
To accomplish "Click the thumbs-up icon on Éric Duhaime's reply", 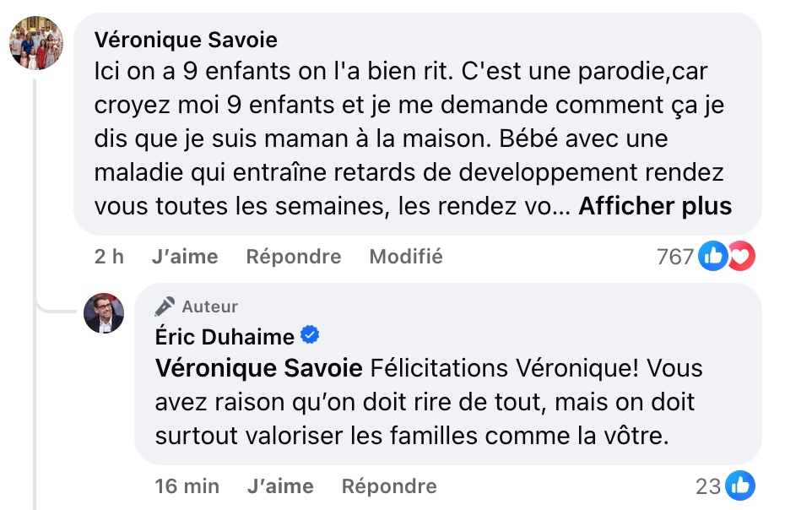I will pyautogui.click(x=740, y=486).
